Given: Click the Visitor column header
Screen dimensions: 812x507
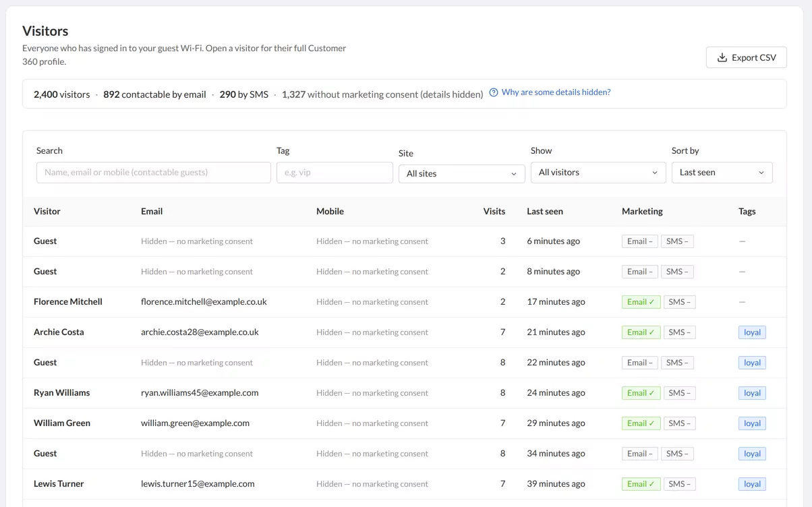Looking at the screenshot, I should (47, 211).
